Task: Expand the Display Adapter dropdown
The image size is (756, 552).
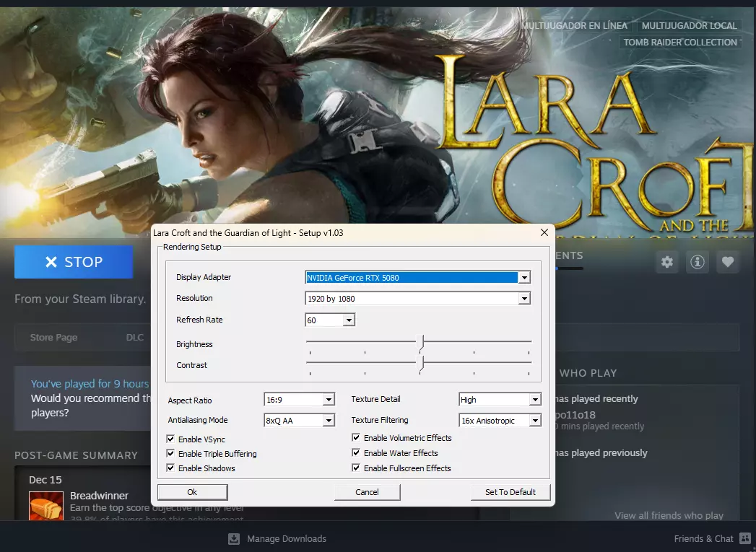Action: click(525, 278)
